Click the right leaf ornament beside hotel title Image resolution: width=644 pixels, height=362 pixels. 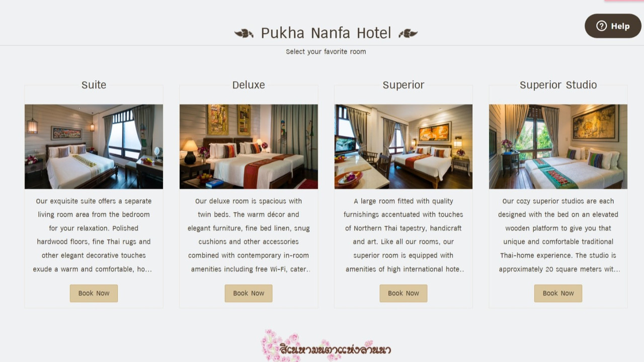(x=408, y=34)
